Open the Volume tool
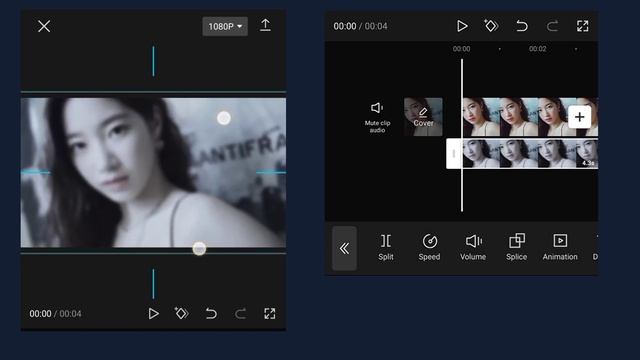The image size is (640, 360). click(473, 247)
